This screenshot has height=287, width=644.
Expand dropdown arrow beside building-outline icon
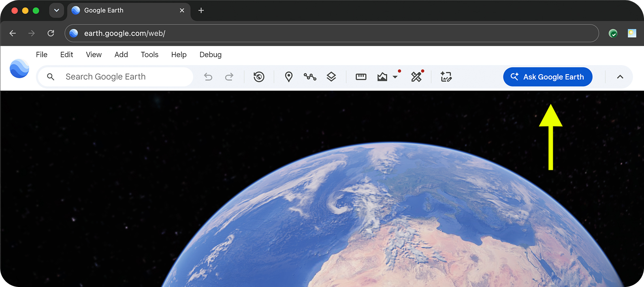pos(395,77)
